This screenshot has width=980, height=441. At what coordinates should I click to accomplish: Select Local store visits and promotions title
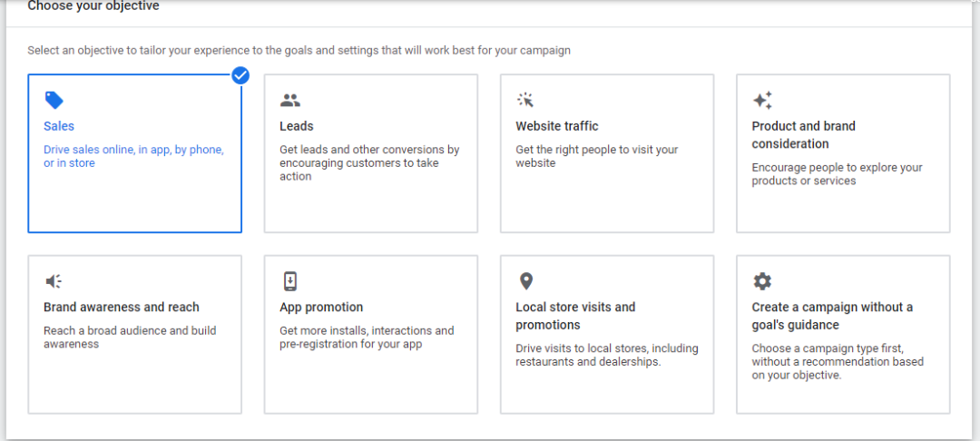pyautogui.click(x=575, y=316)
